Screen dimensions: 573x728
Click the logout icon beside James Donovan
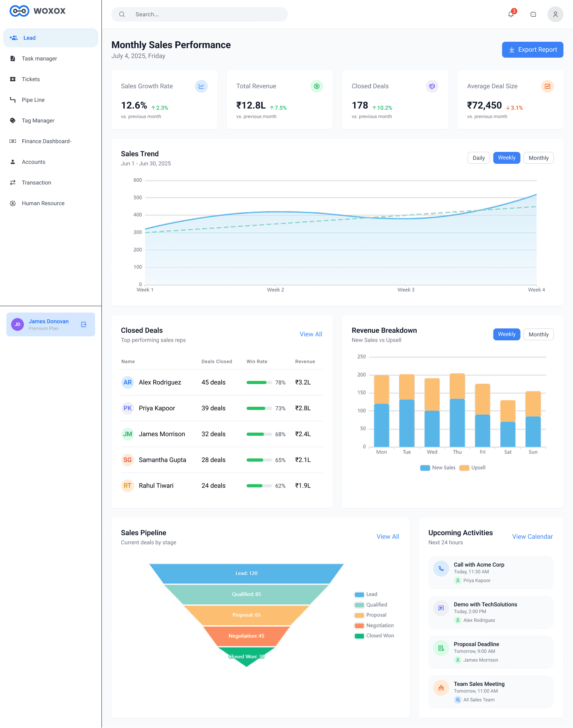pyautogui.click(x=84, y=324)
